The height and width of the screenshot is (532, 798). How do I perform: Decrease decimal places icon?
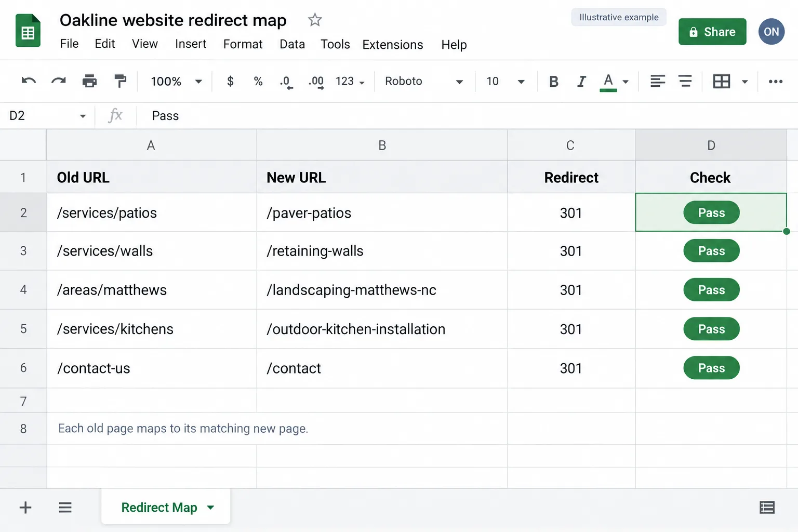click(x=286, y=82)
